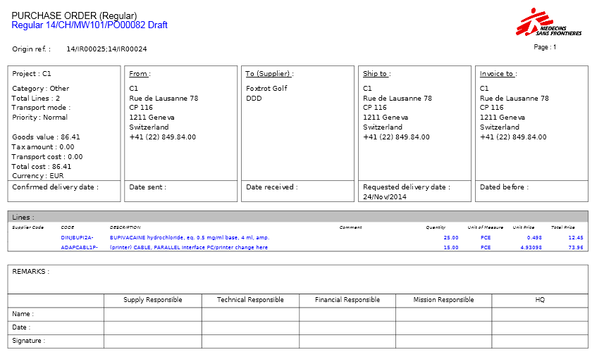
Task: Click the ADAPCABL1P- product code
Action: (79, 248)
